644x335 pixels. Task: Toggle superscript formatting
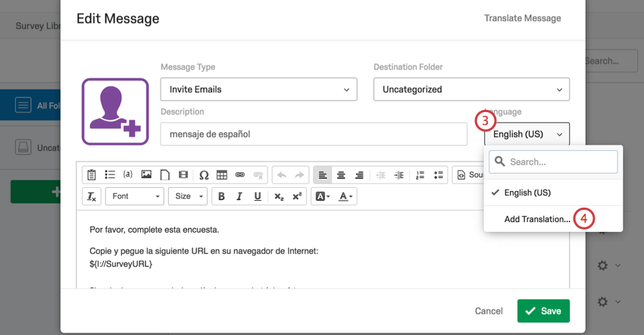click(x=297, y=196)
